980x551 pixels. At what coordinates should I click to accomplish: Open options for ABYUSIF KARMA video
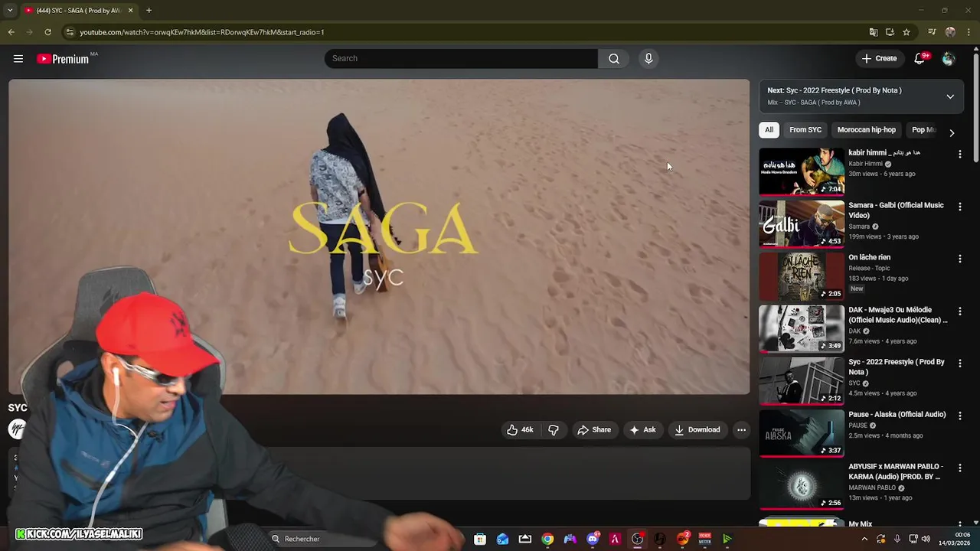pos(959,468)
